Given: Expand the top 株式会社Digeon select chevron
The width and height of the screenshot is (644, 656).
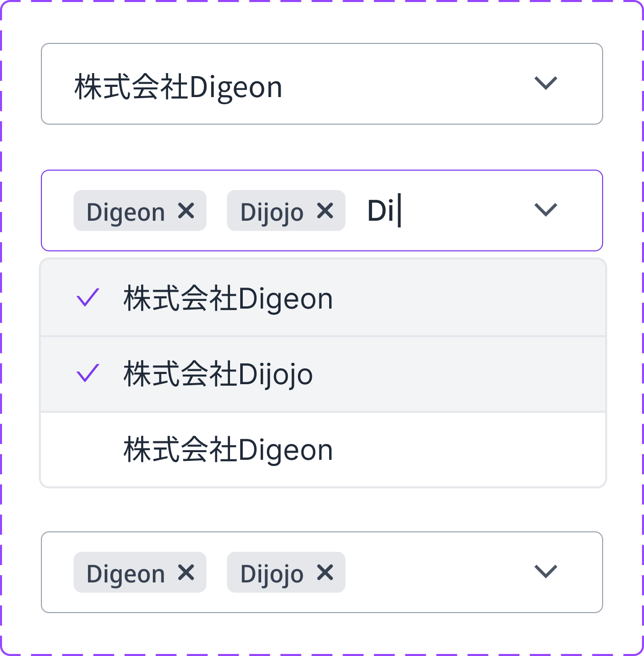Looking at the screenshot, I should click(545, 83).
